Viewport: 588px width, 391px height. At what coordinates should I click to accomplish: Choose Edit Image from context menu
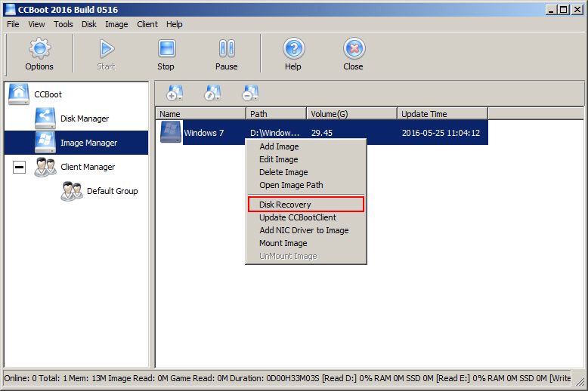coord(305,159)
